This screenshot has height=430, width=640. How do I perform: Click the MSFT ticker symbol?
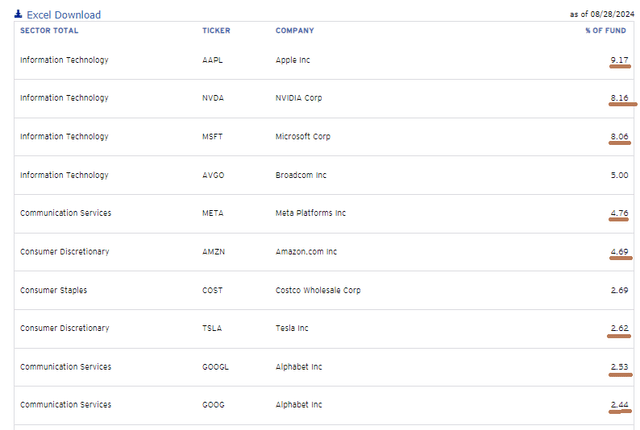tap(212, 137)
